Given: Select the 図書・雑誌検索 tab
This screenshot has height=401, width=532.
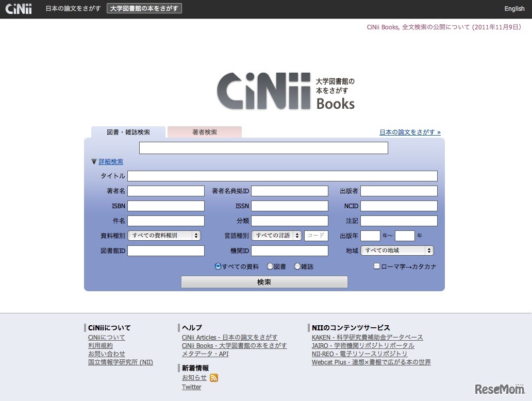Looking at the screenshot, I should pos(127,132).
